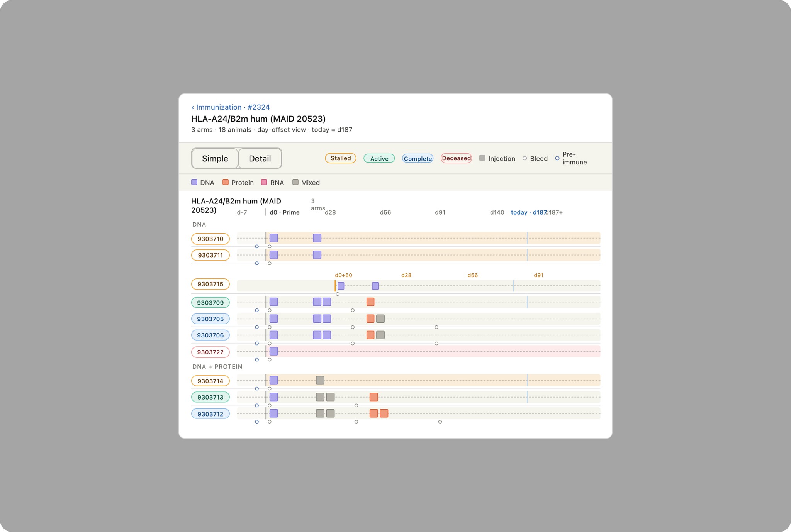
Task: Click the d140 axis label
Action: pyautogui.click(x=497, y=212)
